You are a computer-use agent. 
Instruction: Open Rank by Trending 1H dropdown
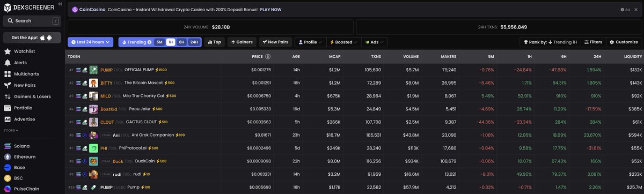550,42
